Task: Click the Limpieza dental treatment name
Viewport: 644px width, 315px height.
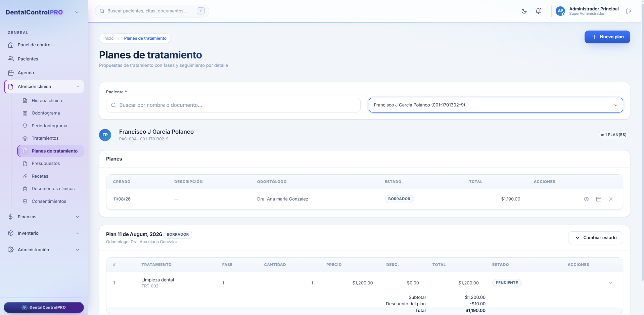Action: pyautogui.click(x=158, y=280)
